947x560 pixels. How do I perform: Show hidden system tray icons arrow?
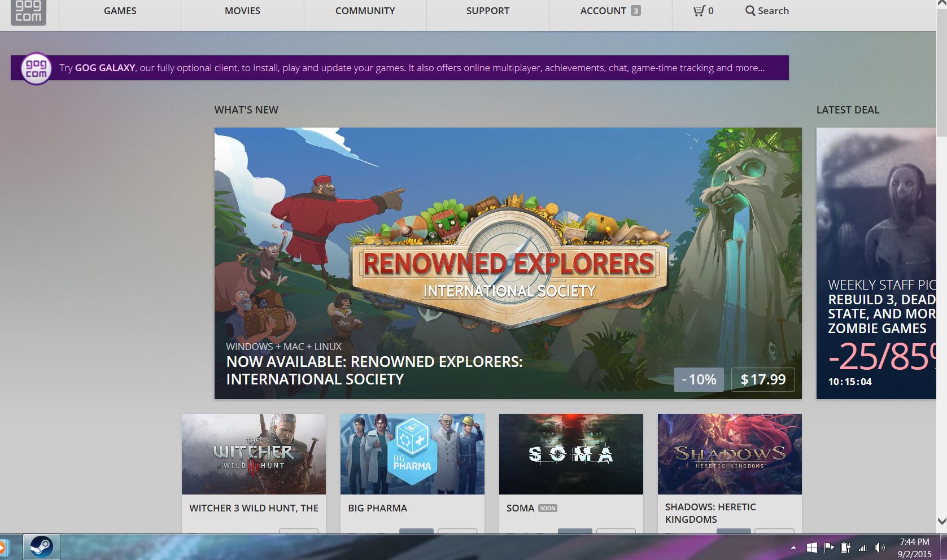click(x=793, y=547)
